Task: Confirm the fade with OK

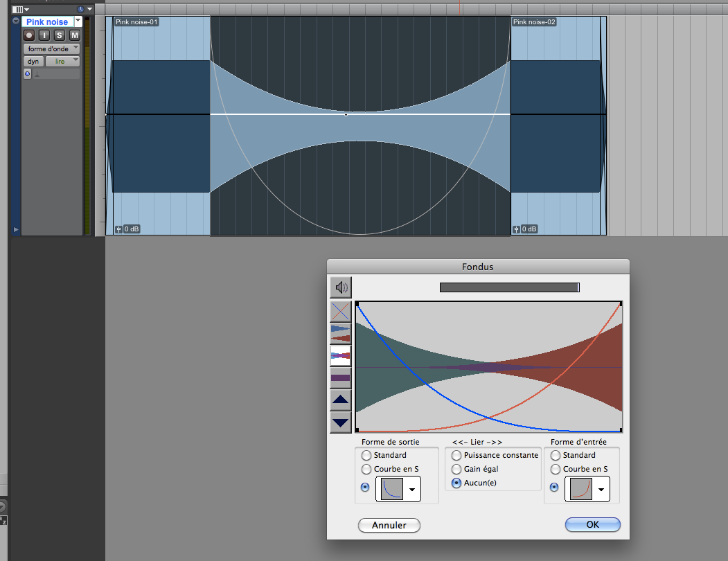Action: (592, 525)
